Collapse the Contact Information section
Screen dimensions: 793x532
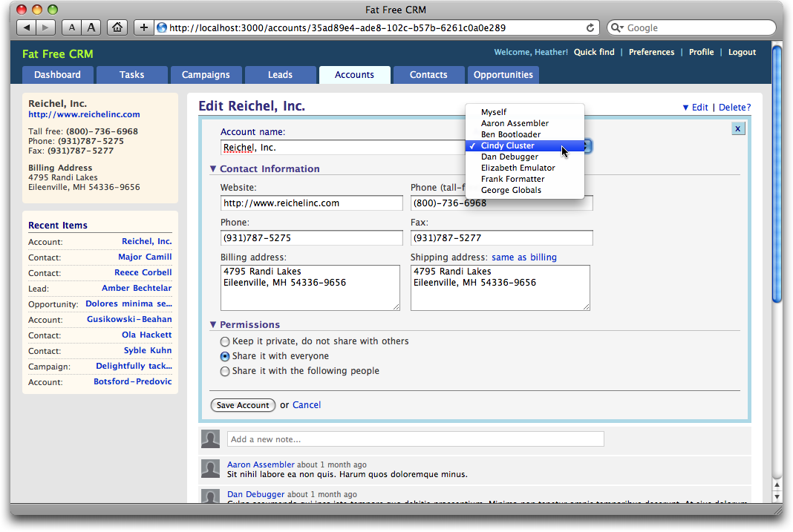pos(213,169)
